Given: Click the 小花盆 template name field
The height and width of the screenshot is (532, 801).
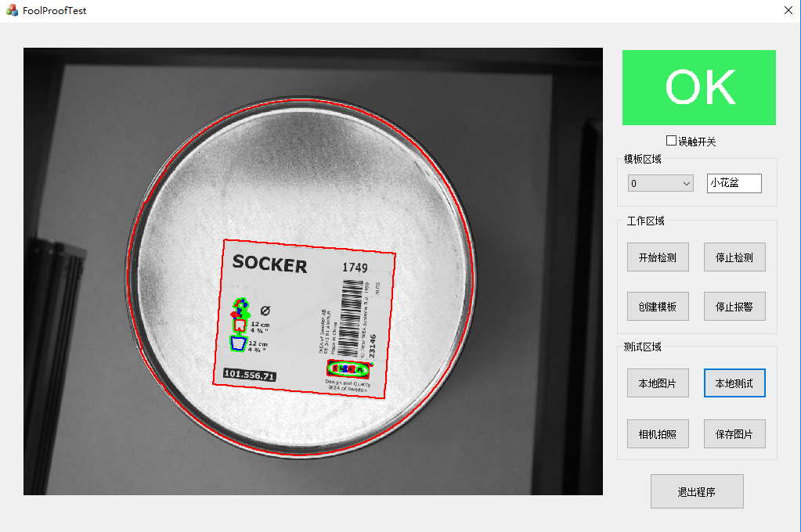Looking at the screenshot, I should [x=734, y=183].
